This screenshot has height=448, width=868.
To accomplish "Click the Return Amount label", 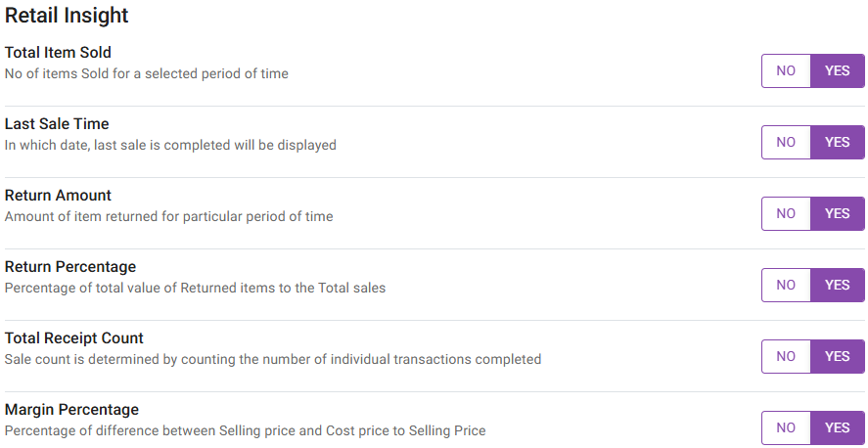I will point(58,196).
